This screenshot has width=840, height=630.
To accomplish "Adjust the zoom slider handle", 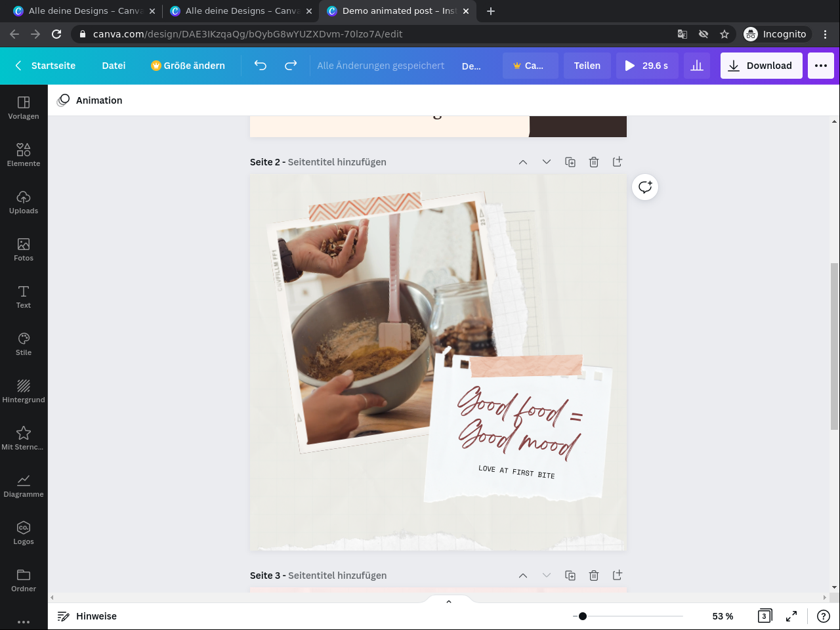I will [x=583, y=616].
